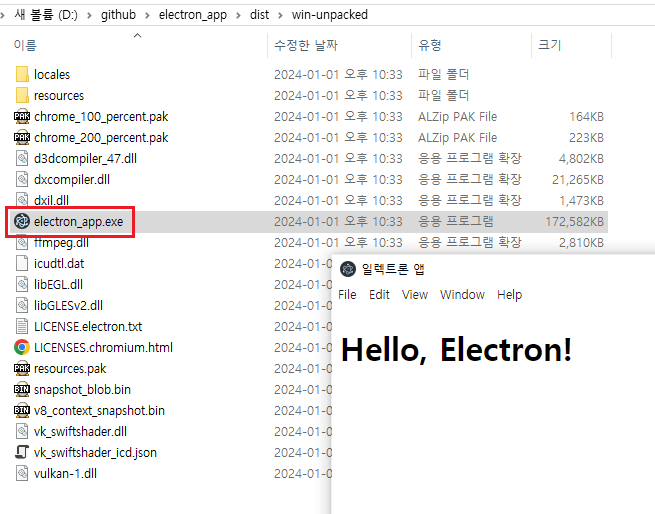
Task: Click the vulkan-1.dll file icon
Action: [22, 473]
